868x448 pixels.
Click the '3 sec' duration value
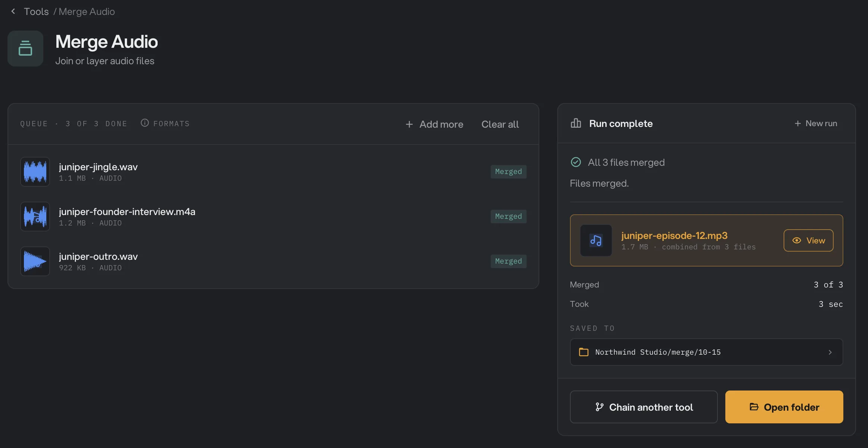tap(831, 304)
